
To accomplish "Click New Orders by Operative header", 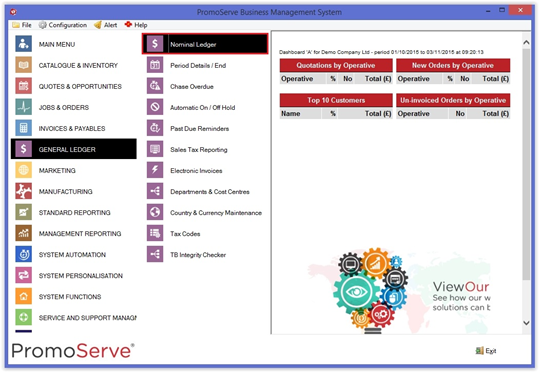I will [x=453, y=65].
